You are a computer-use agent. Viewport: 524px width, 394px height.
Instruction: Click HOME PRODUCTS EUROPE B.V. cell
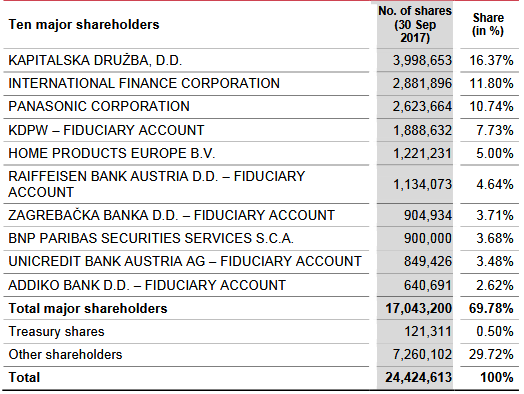[x=112, y=153]
